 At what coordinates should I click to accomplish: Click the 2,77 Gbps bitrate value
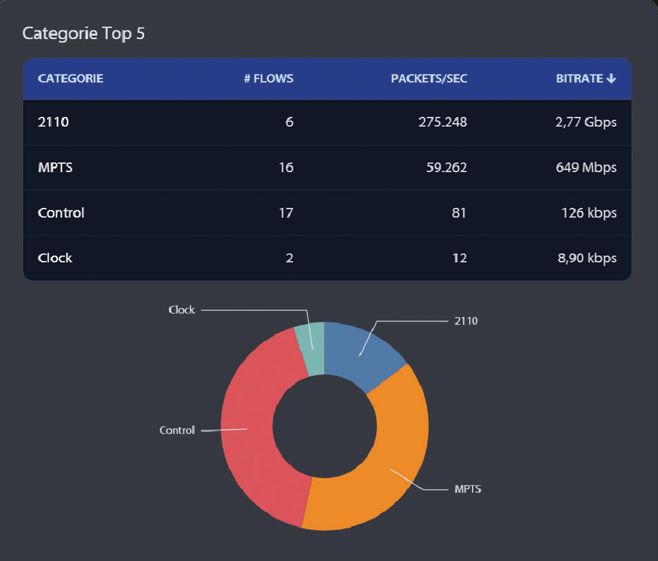586,123
